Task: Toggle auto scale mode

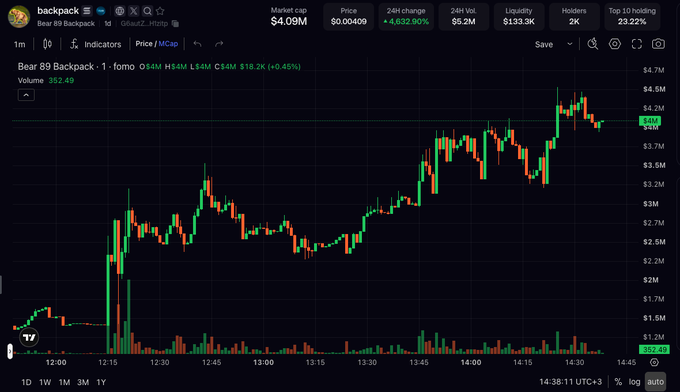Action: (x=655, y=382)
